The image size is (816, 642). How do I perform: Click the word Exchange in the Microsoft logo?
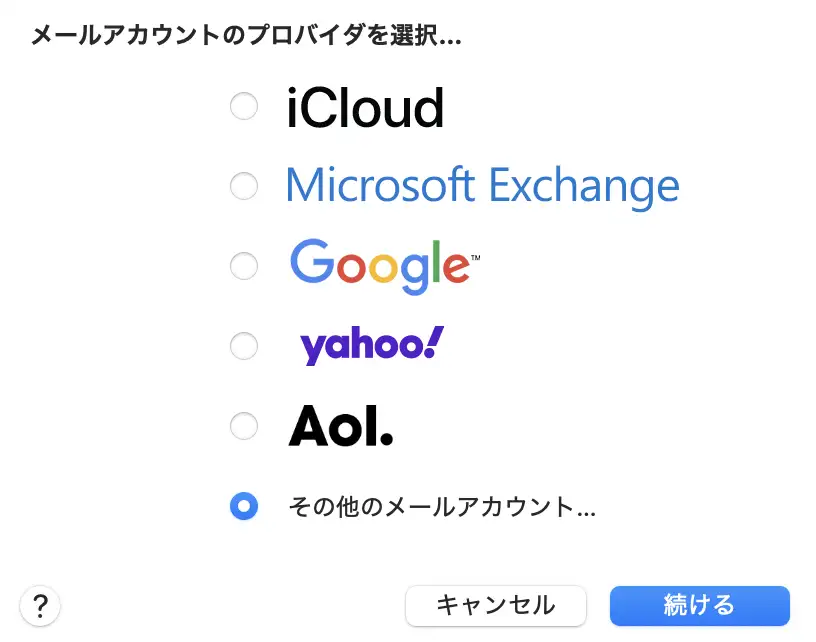tap(583, 186)
